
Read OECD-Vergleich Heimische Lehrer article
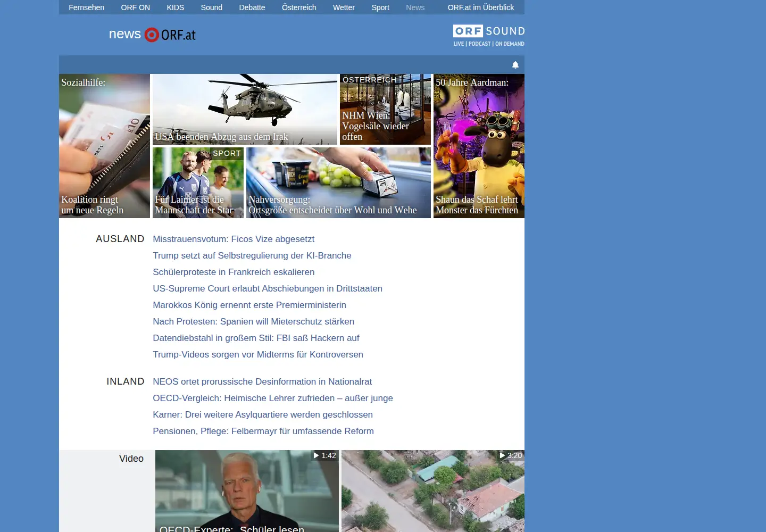[x=273, y=398]
